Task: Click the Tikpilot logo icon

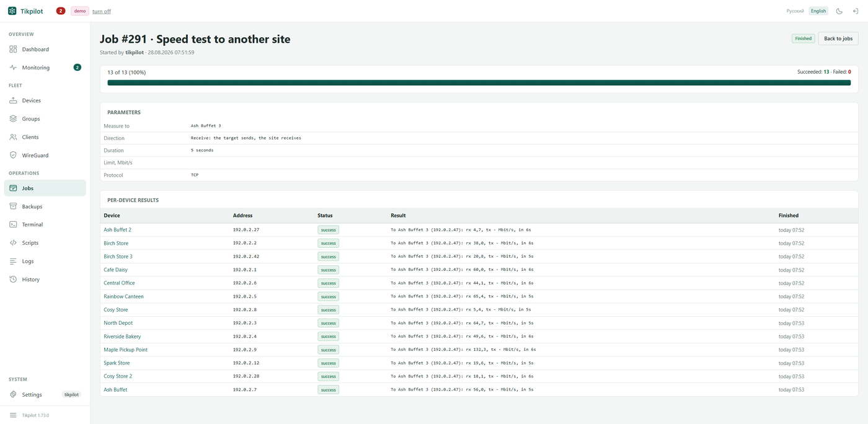Action: tap(12, 11)
